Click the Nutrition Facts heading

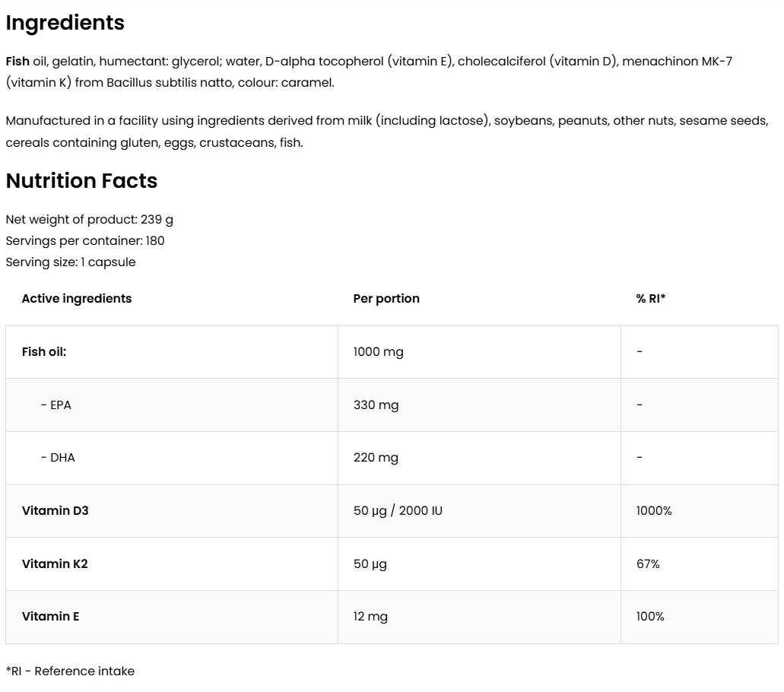pos(81,181)
